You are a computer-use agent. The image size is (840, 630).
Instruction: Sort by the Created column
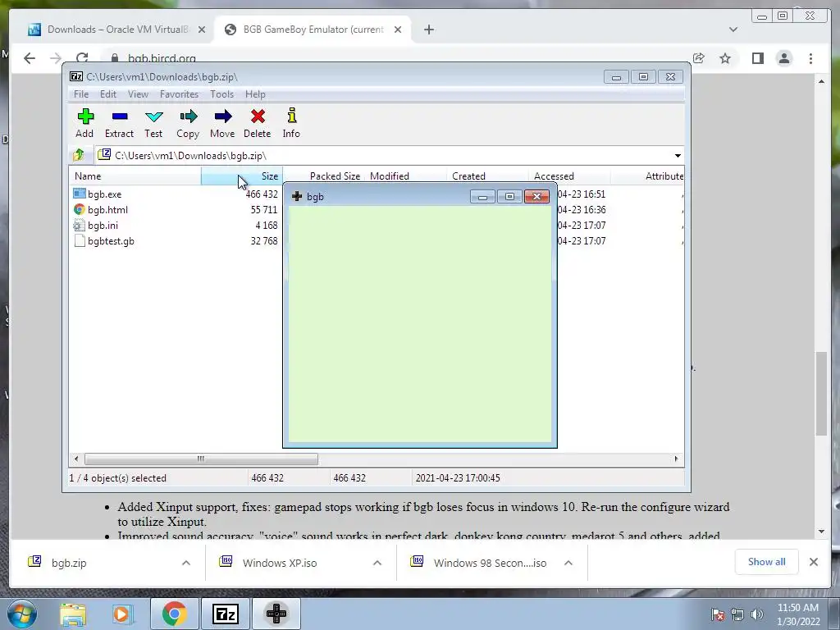[487, 176]
